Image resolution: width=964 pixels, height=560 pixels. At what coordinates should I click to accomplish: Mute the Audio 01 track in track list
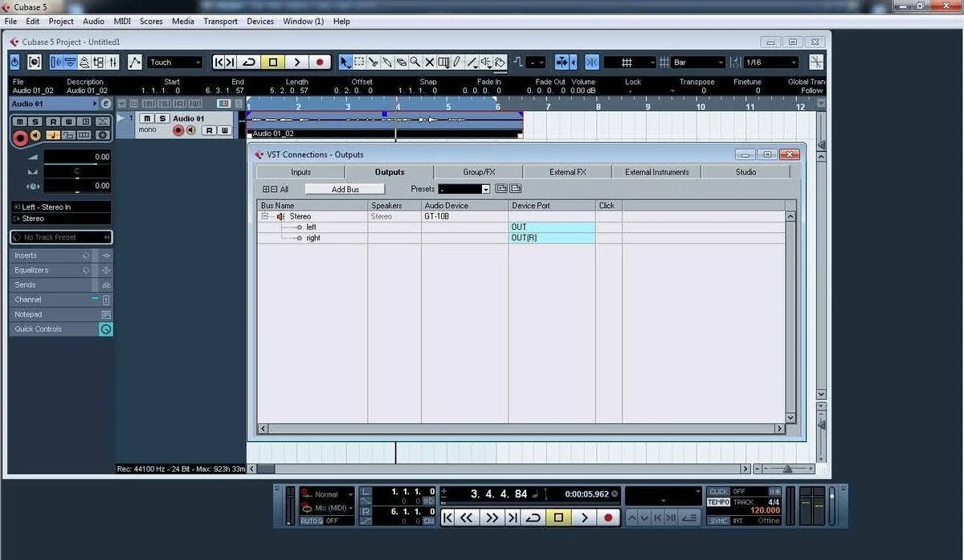(147, 119)
